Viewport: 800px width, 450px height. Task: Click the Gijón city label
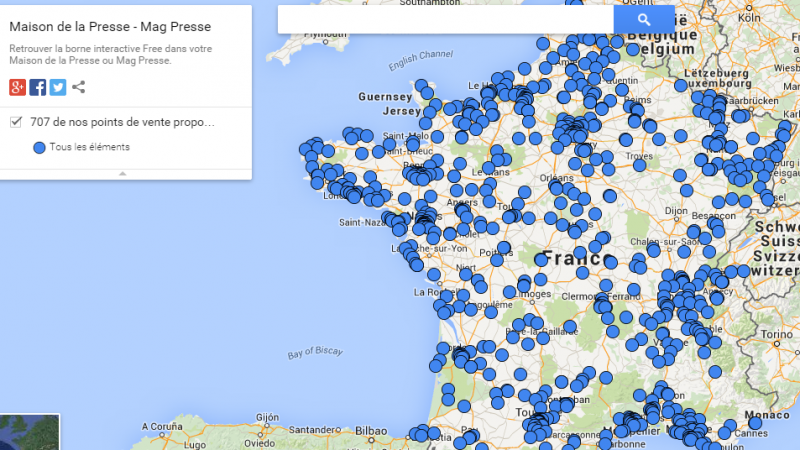[x=267, y=417]
